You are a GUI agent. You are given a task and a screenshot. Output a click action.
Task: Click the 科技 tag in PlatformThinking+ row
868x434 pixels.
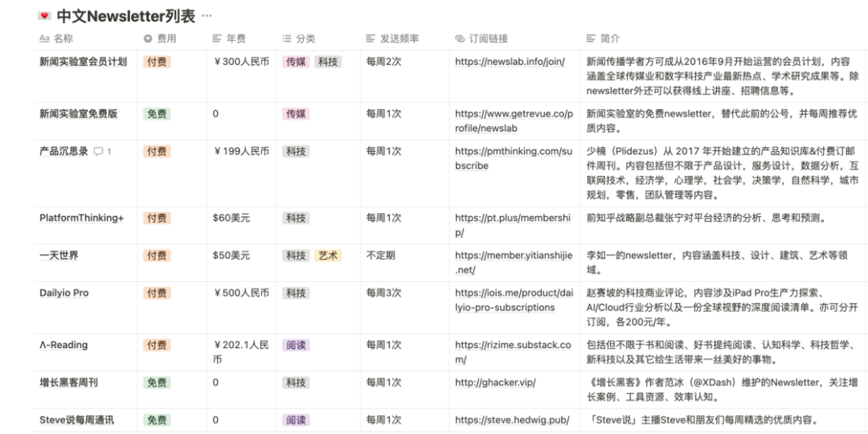tap(296, 218)
